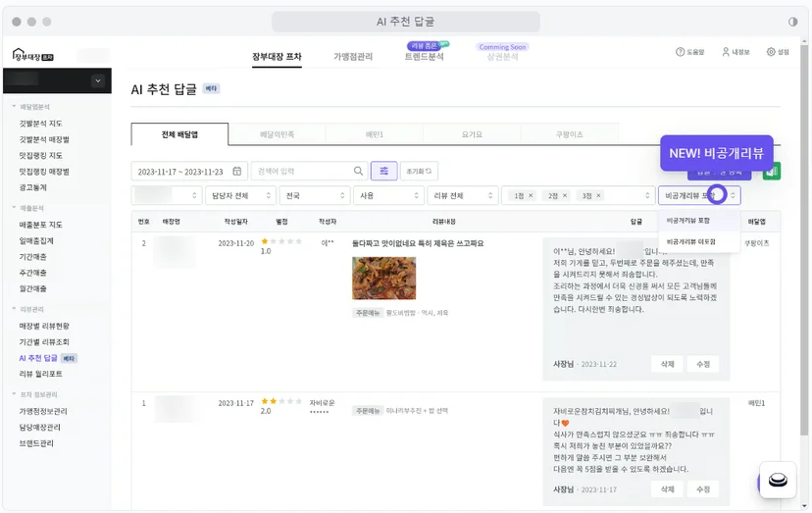Go to 매출분포 지도 in sidebar
Screen dimensions: 812x513
[40, 225]
